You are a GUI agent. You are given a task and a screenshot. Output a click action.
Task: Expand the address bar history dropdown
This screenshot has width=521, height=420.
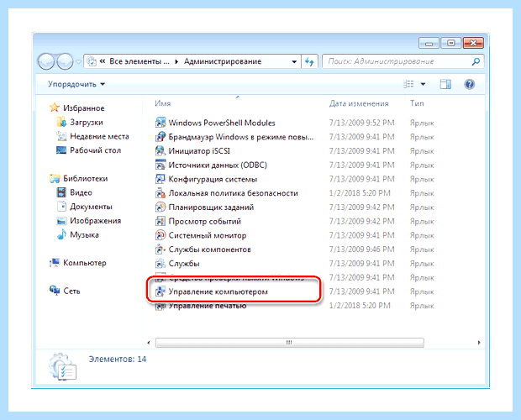[294, 62]
